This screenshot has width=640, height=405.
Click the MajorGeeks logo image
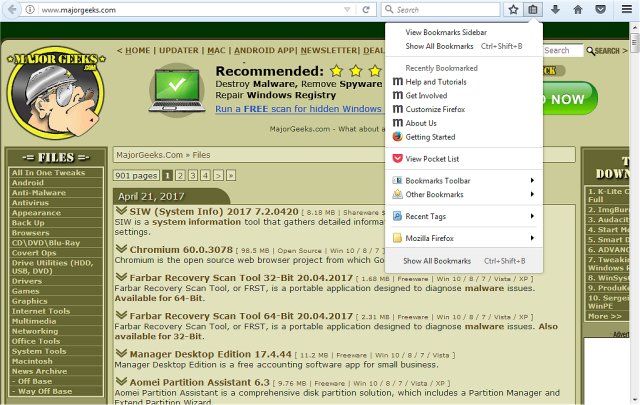[x=55, y=93]
